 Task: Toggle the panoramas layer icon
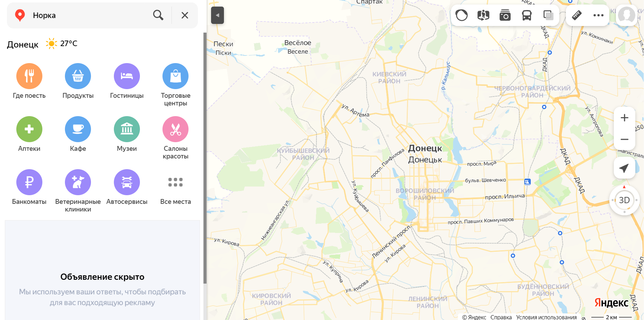[483, 15]
